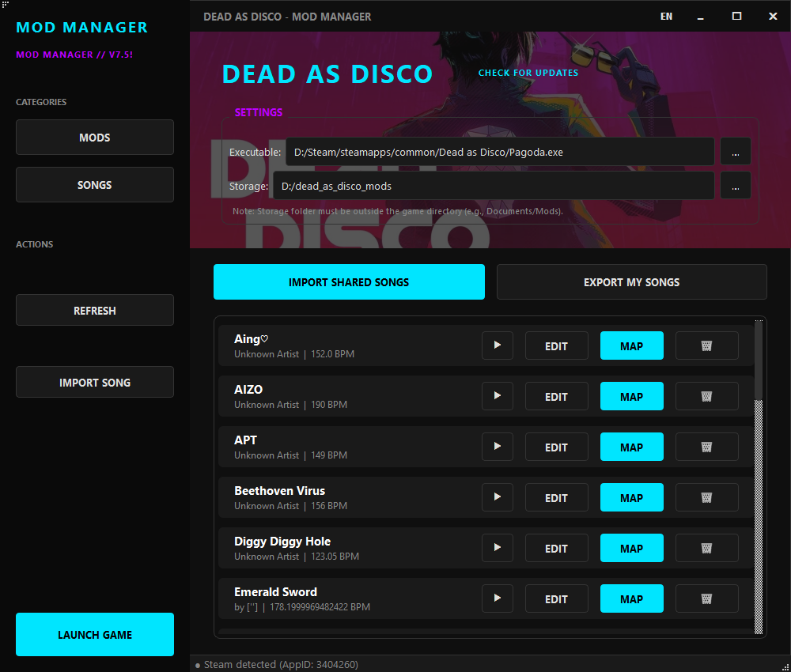Launch the game
Screen dimensions: 791x672
(95, 634)
